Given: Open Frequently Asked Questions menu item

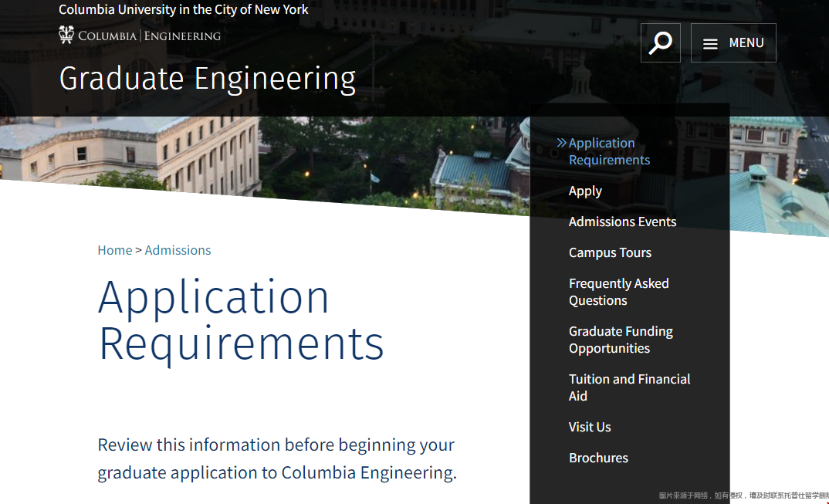Looking at the screenshot, I should coord(618,292).
